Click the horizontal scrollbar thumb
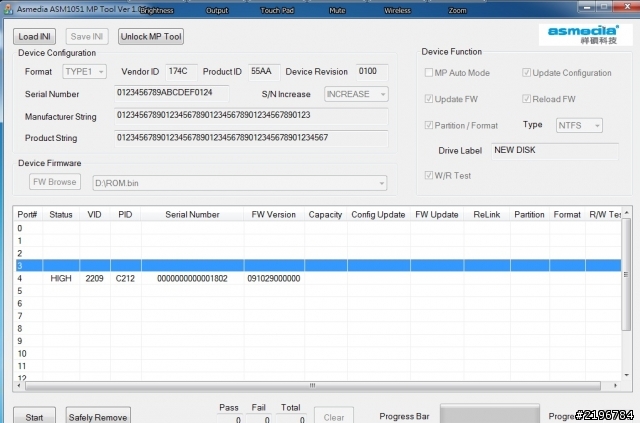The image size is (640, 423). click(313, 385)
